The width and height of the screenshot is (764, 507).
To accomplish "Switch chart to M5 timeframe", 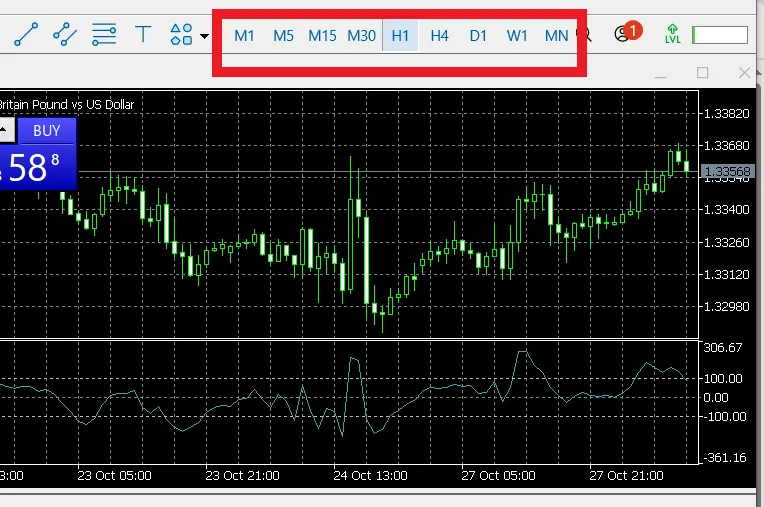I will (x=283, y=36).
